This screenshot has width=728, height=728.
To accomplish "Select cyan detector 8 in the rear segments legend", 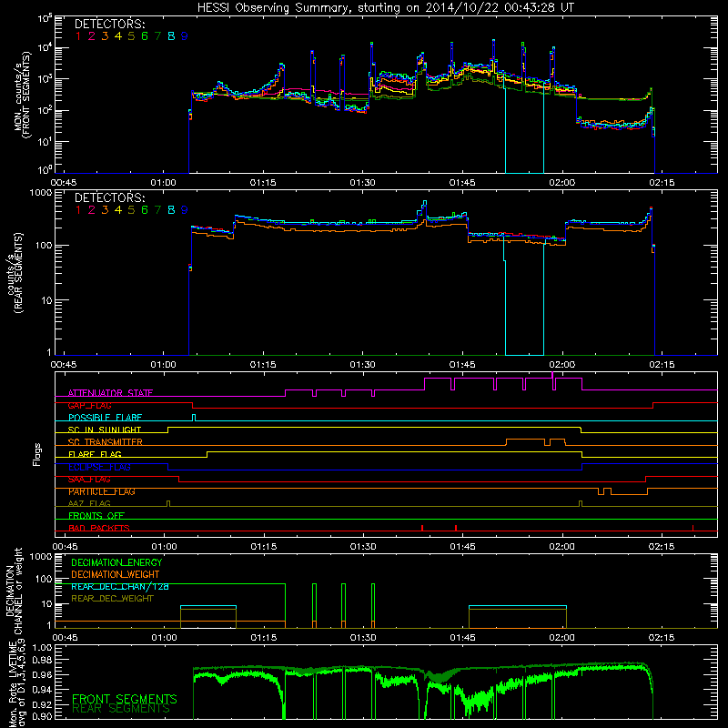I will click(171, 210).
